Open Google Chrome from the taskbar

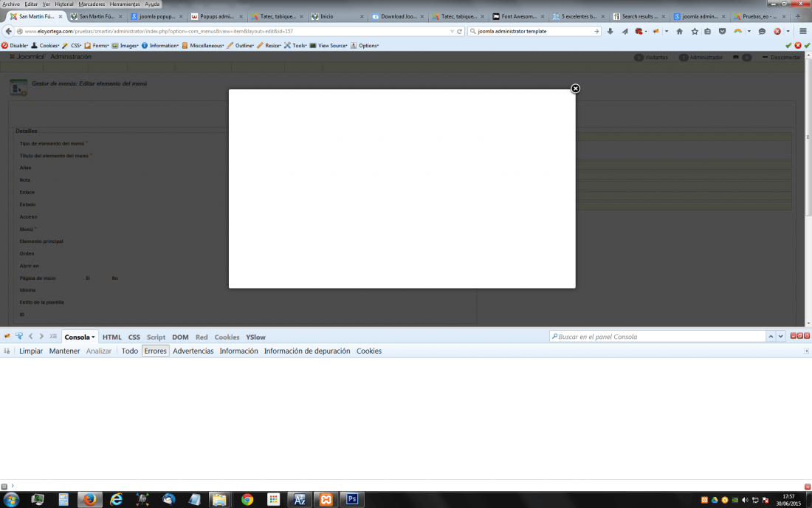pos(247,499)
